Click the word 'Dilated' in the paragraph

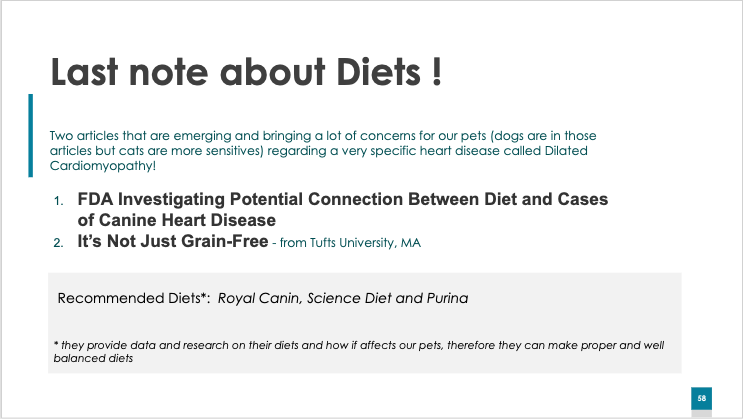(566, 151)
